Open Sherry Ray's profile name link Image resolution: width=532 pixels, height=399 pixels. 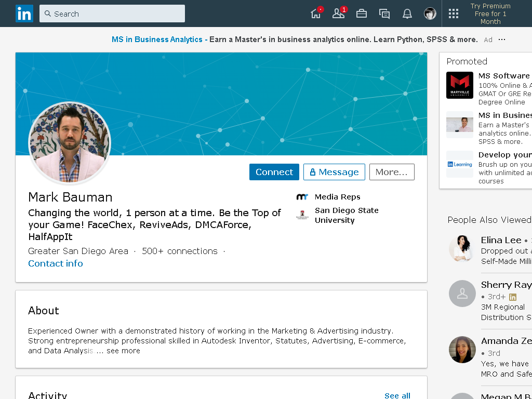coord(506,285)
